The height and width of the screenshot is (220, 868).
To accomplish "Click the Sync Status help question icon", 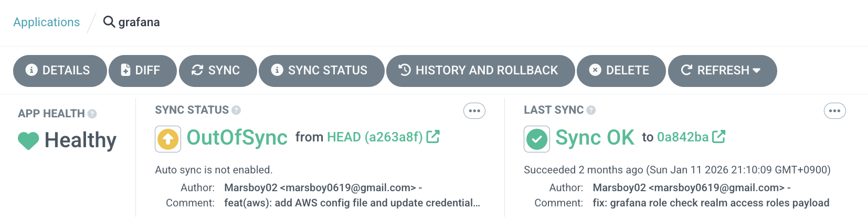I will [236, 110].
